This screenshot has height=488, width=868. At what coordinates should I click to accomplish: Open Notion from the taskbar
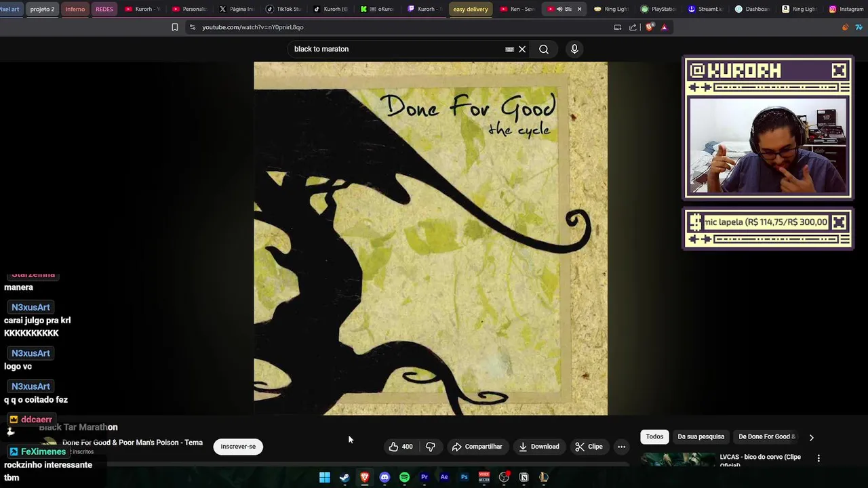click(524, 477)
